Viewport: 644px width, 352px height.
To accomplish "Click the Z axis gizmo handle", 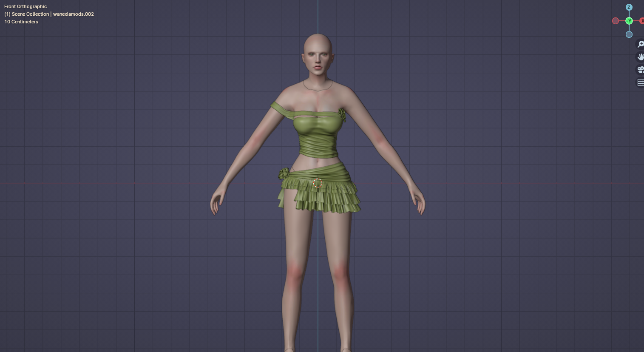I will point(629,7).
